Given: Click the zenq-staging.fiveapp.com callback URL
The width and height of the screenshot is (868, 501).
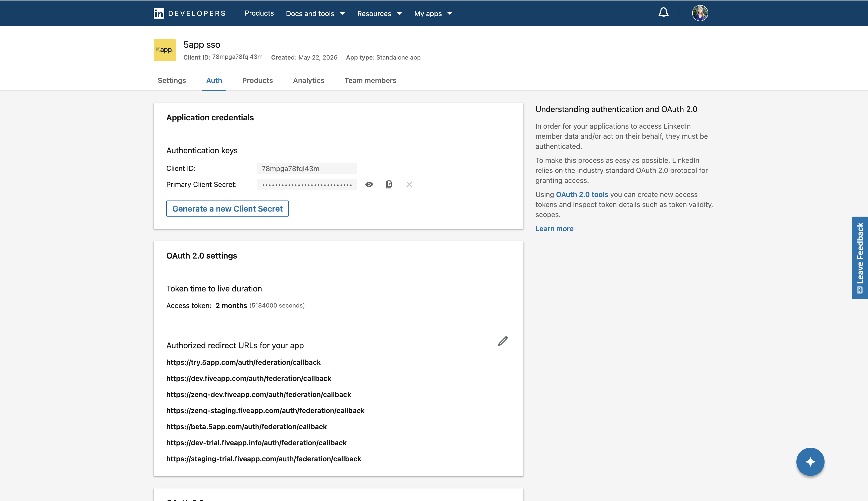Looking at the screenshot, I should (x=265, y=411).
